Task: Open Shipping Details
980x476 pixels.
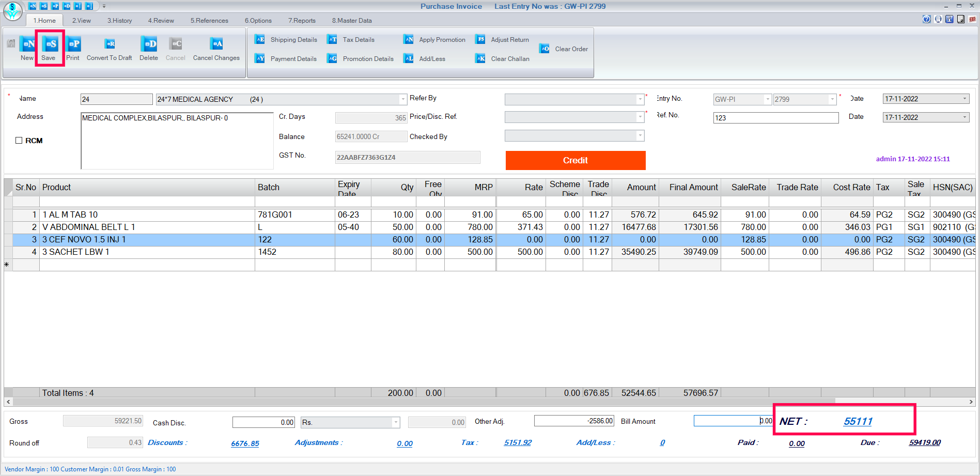Action: tap(286, 40)
